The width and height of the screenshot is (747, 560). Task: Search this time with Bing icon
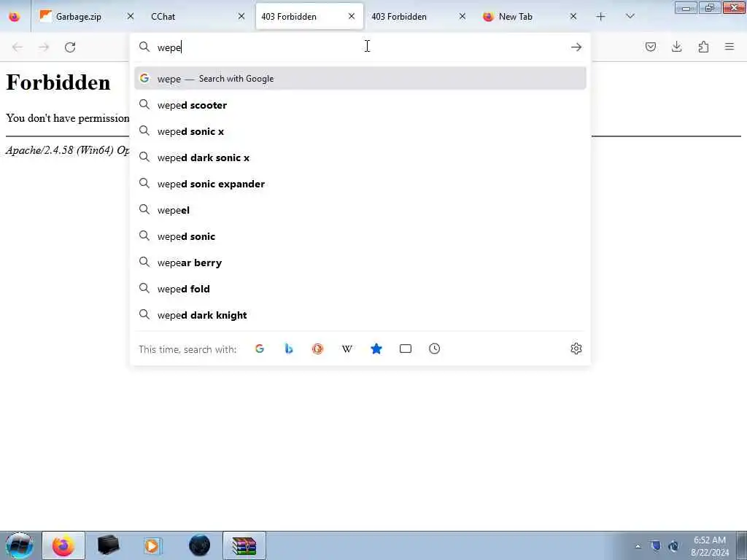289,349
